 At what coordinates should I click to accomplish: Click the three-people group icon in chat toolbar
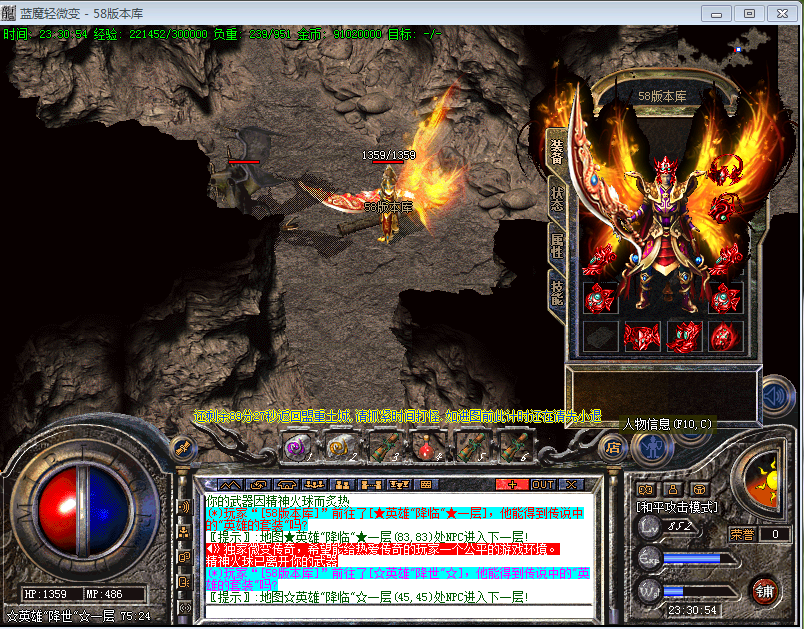315,484
